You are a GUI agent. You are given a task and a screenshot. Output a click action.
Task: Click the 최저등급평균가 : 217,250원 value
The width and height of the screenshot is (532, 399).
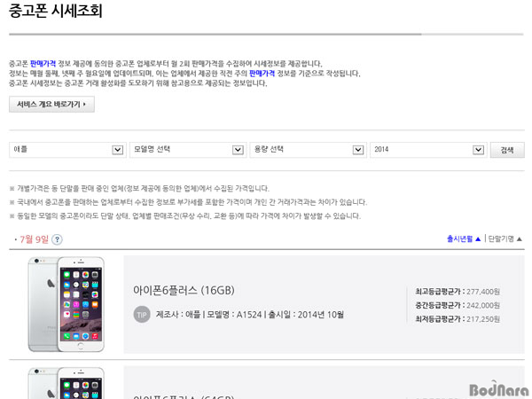tap(458, 319)
